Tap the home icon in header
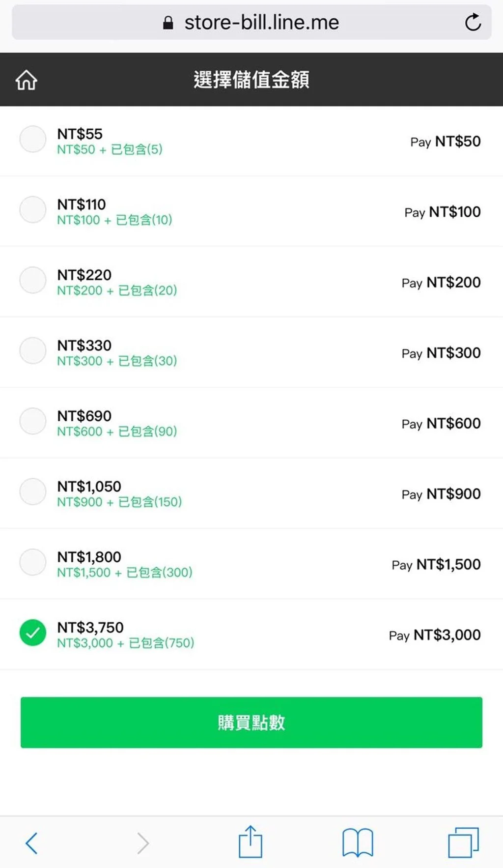Image resolution: width=503 pixels, height=868 pixels. click(26, 80)
